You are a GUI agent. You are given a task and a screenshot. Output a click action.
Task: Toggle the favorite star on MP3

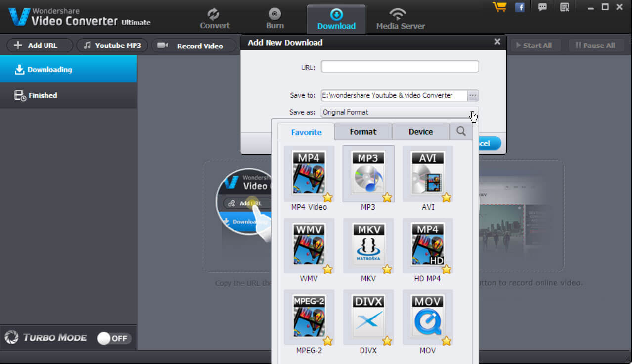[387, 197]
